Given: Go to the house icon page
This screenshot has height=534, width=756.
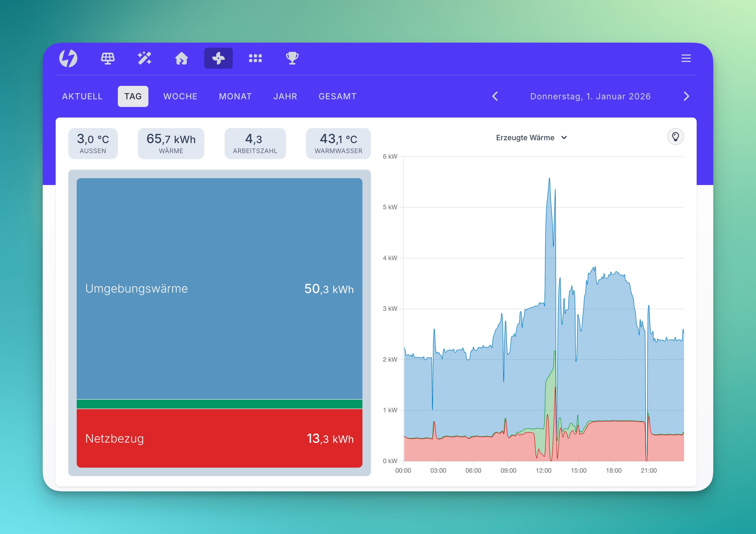Looking at the screenshot, I should (x=181, y=58).
